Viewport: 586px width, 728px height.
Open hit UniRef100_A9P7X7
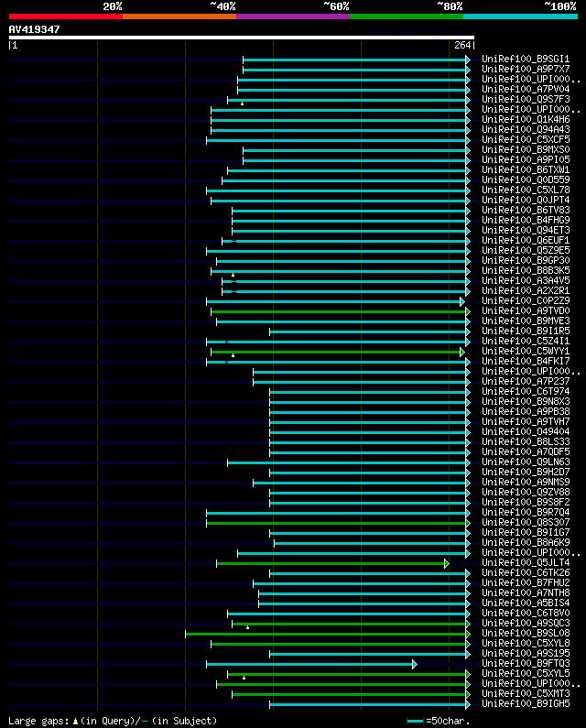tap(526, 70)
